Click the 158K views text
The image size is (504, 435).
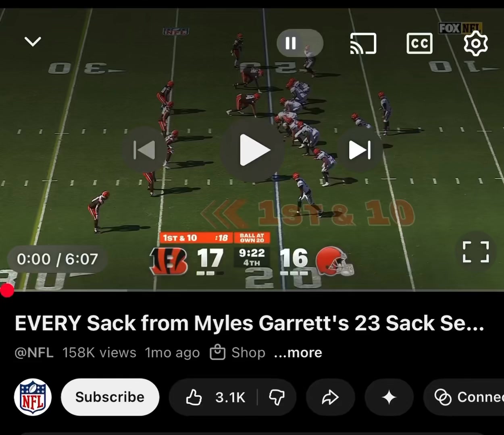(x=99, y=352)
